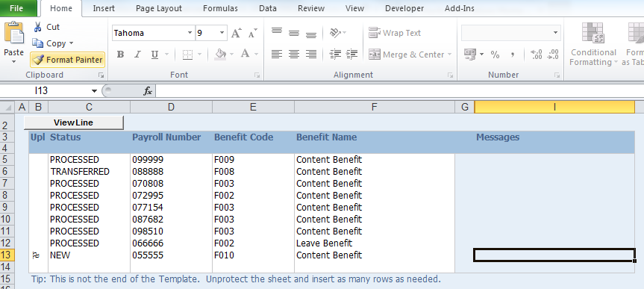Switch to the Formulas tab
This screenshot has height=289, width=644.
(220, 8)
